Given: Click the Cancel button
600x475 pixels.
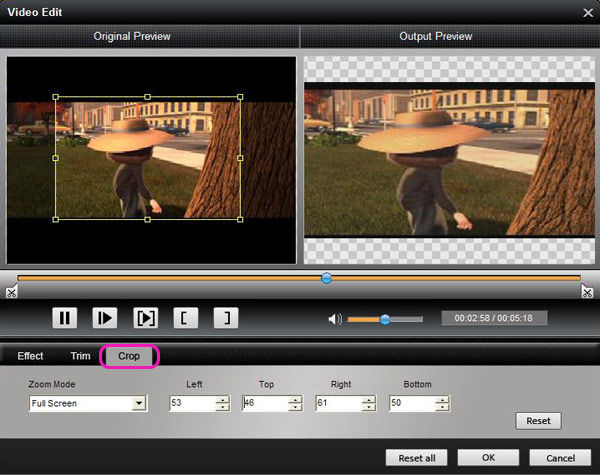Looking at the screenshot, I should (560, 458).
